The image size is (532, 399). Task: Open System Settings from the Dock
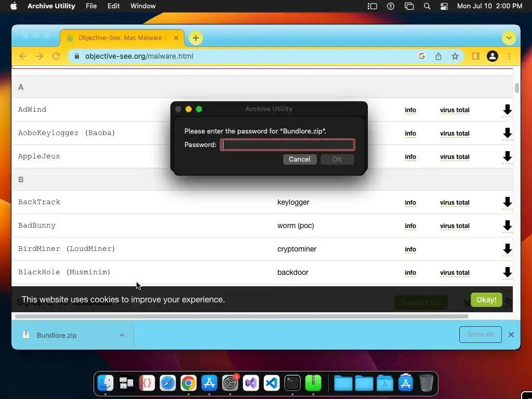point(230,383)
